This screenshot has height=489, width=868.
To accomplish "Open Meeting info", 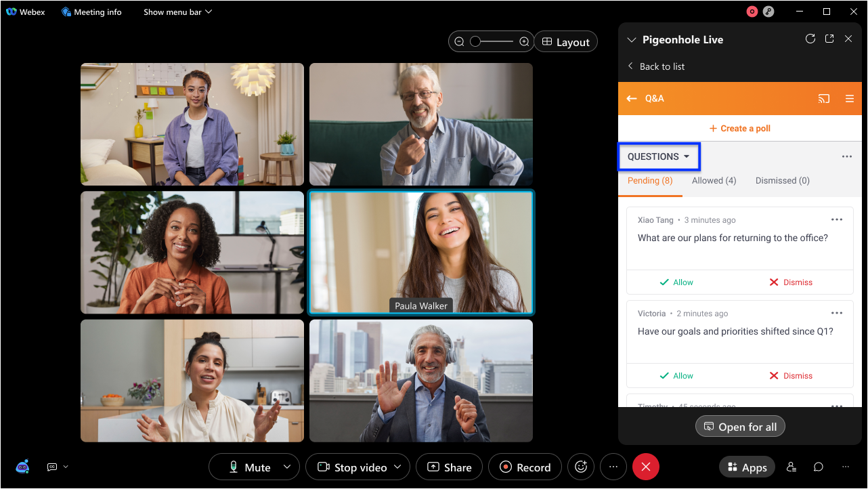I will pos(91,12).
